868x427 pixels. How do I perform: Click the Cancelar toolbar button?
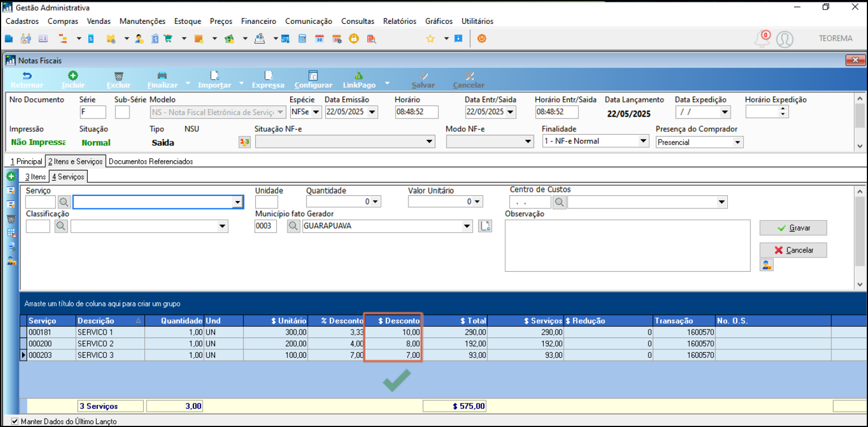pos(469,80)
